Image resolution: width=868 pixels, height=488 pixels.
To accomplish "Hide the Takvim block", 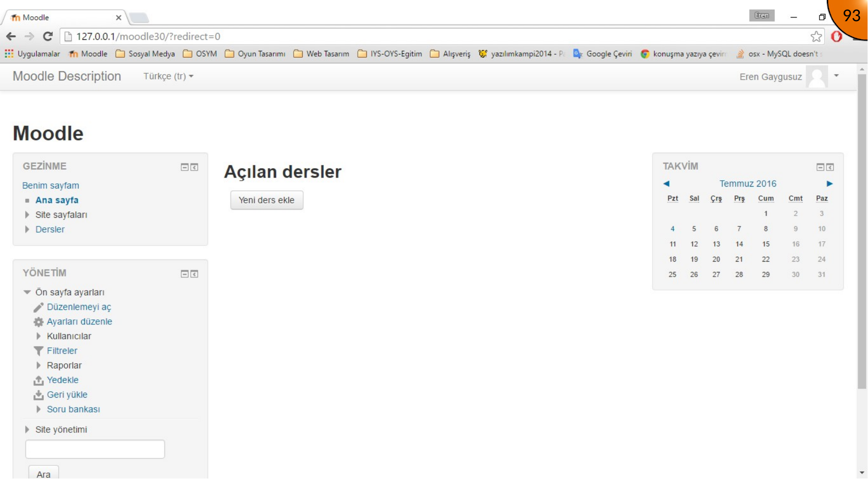I will pos(820,167).
